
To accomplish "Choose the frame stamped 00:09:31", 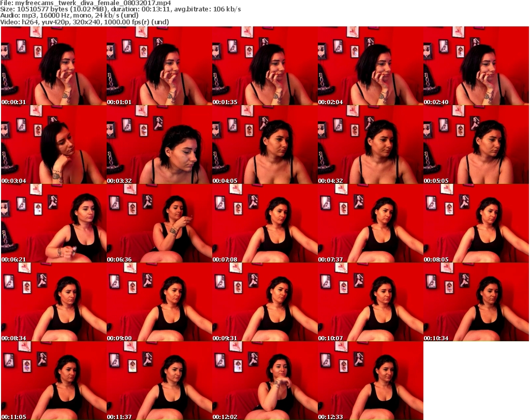I will (264, 302).
